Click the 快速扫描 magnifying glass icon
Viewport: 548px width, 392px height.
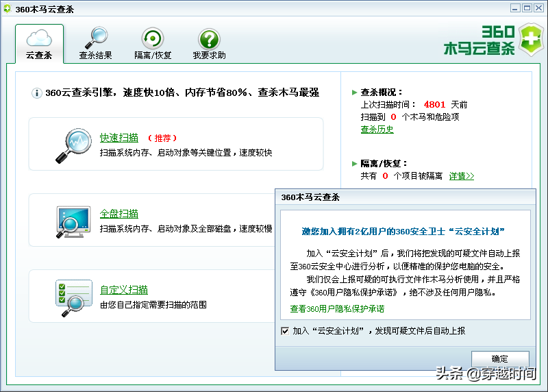point(73,145)
